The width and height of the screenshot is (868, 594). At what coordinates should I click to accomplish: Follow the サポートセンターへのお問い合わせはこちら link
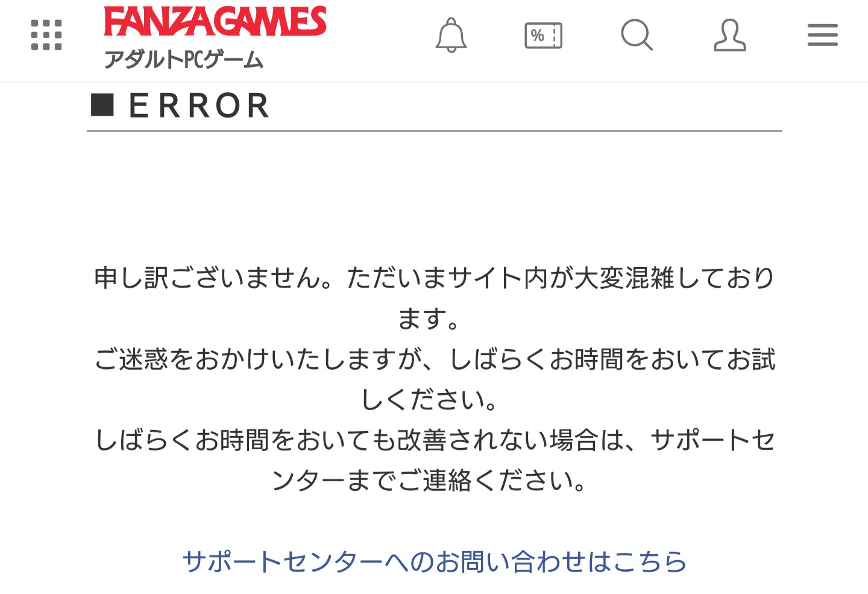(435, 561)
